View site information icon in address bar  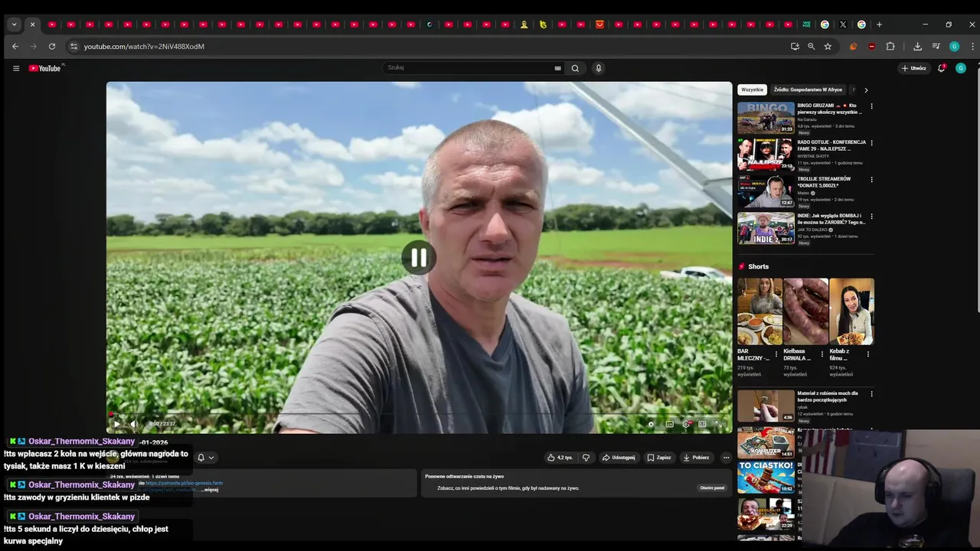[x=73, y=47]
